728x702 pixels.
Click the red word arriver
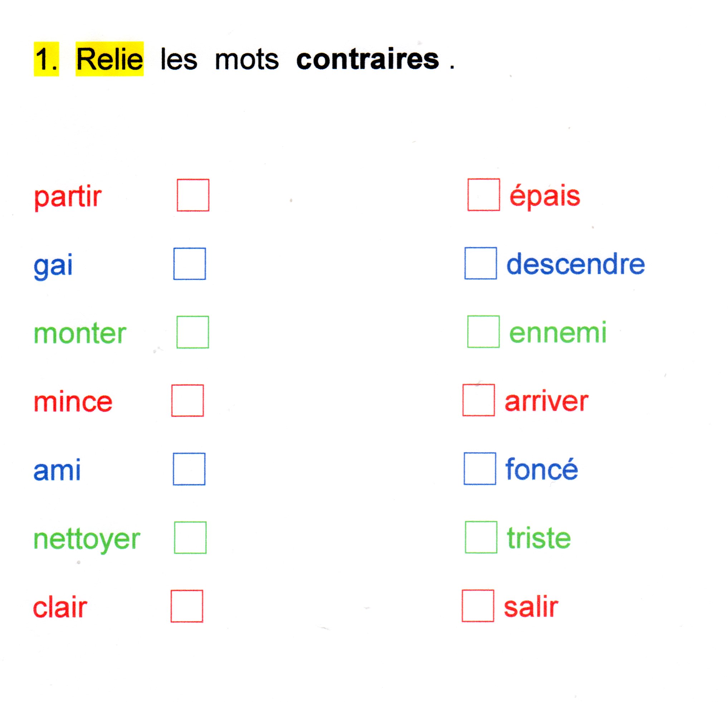546,401
